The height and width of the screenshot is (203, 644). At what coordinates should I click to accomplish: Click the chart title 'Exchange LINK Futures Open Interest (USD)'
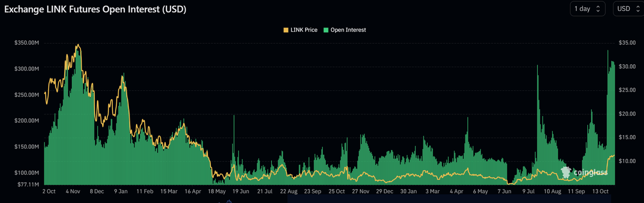click(95, 9)
